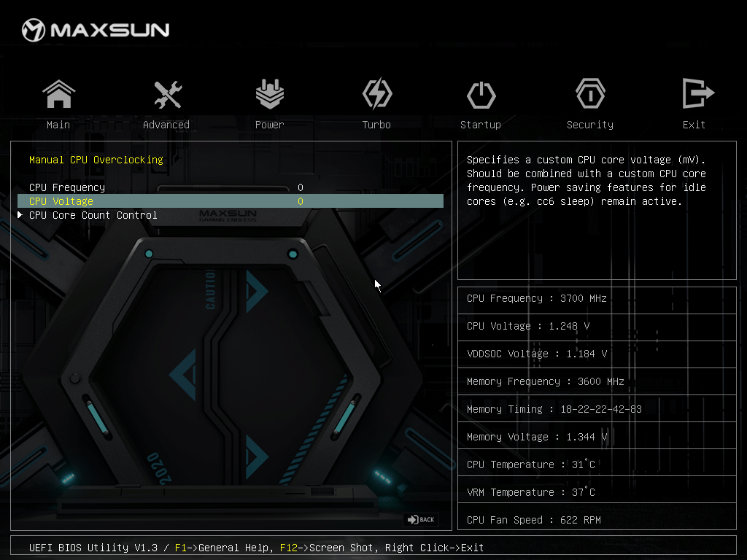This screenshot has height=560, width=747.
Task: Click the Memory Timing 18-22-22-42-83 readout
Action: click(x=554, y=409)
